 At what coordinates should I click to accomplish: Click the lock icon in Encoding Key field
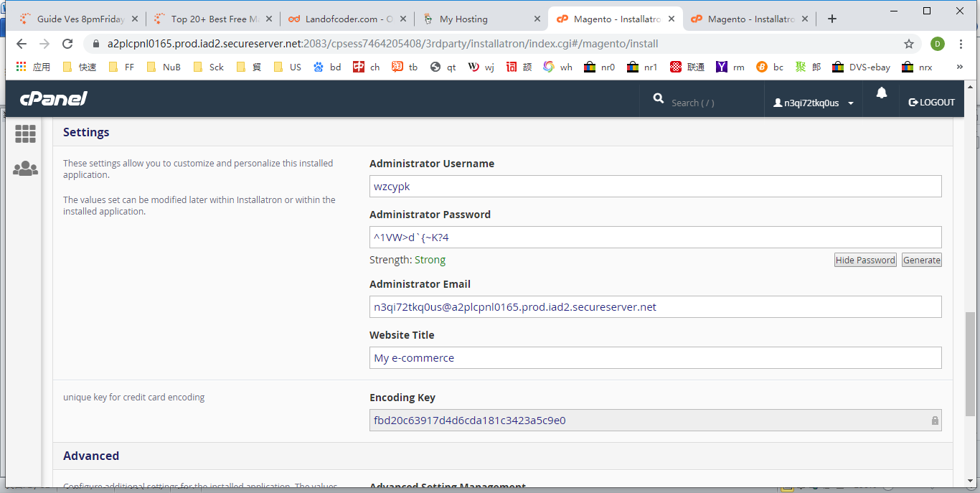[935, 421]
